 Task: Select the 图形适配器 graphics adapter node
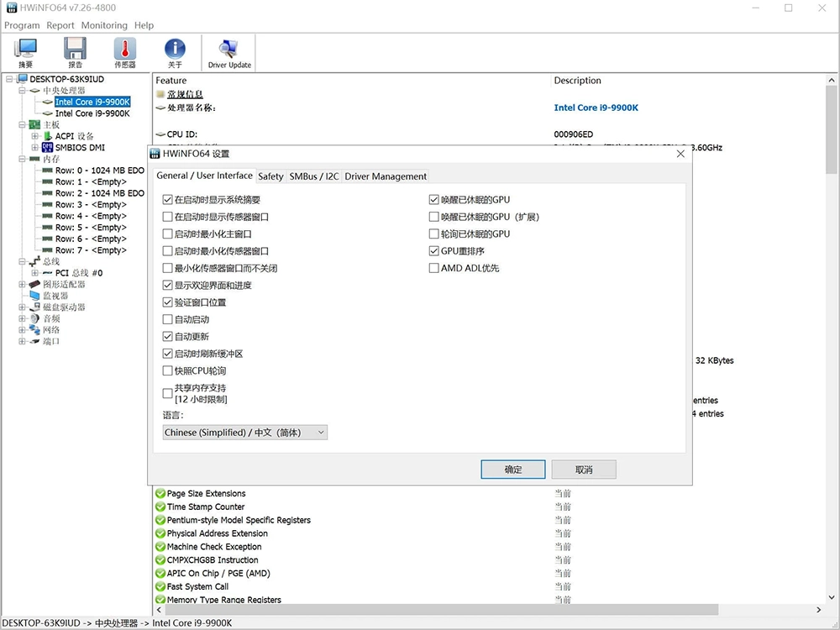(x=63, y=285)
